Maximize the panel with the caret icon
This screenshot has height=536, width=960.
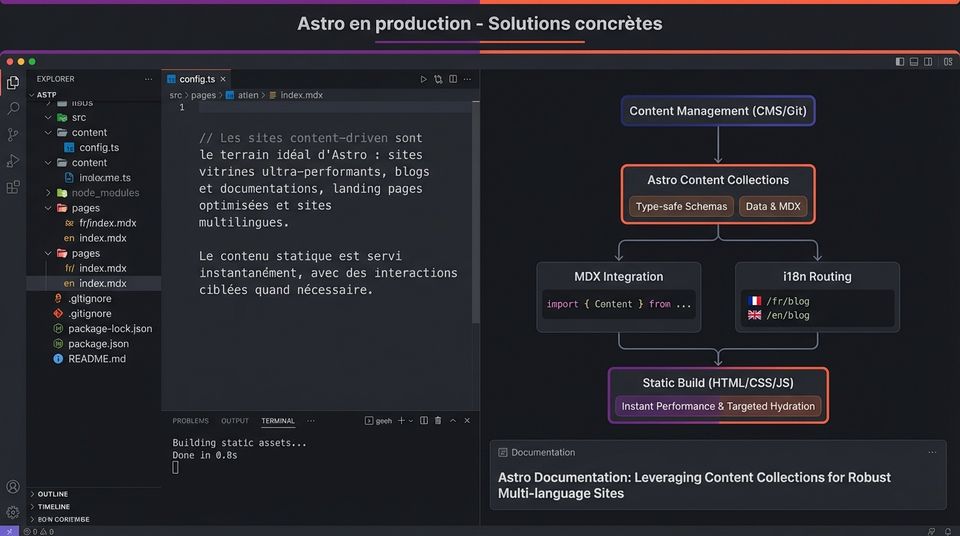tap(453, 420)
